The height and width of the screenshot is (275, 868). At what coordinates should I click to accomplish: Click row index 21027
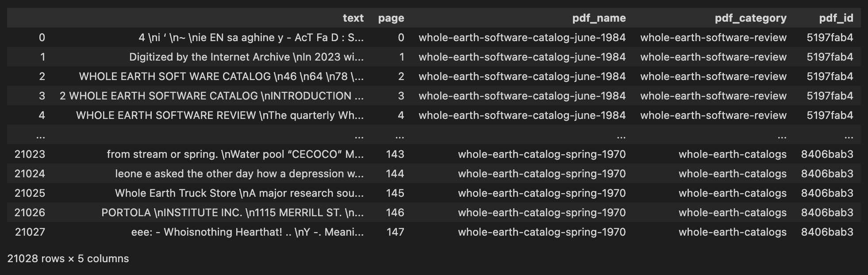click(30, 232)
